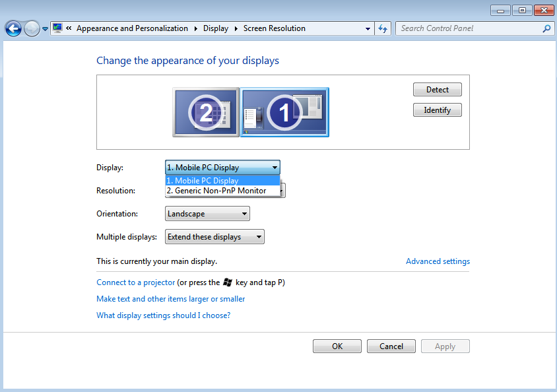Choose 1. Mobile PC Display option
Viewport: 557px width, 392px height.
222,180
